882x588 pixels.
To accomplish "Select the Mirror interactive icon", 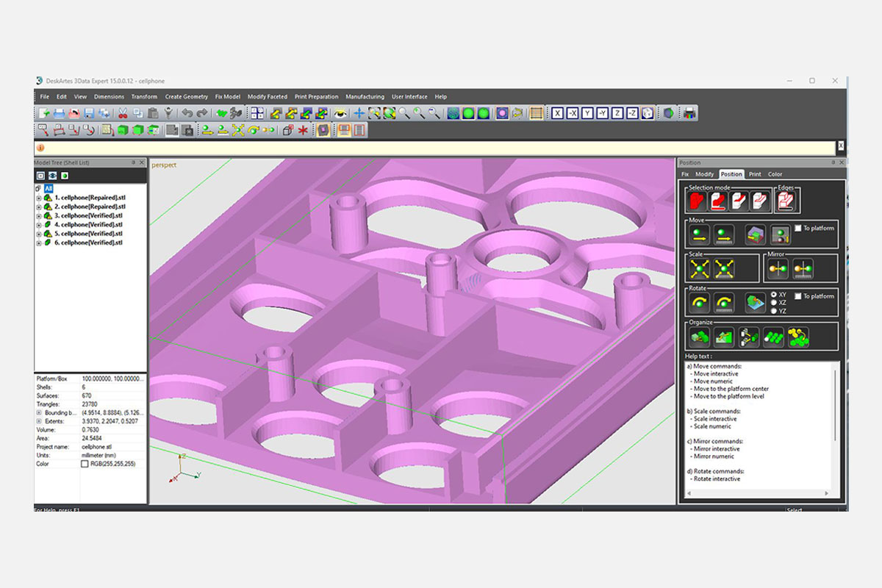I will tap(778, 268).
